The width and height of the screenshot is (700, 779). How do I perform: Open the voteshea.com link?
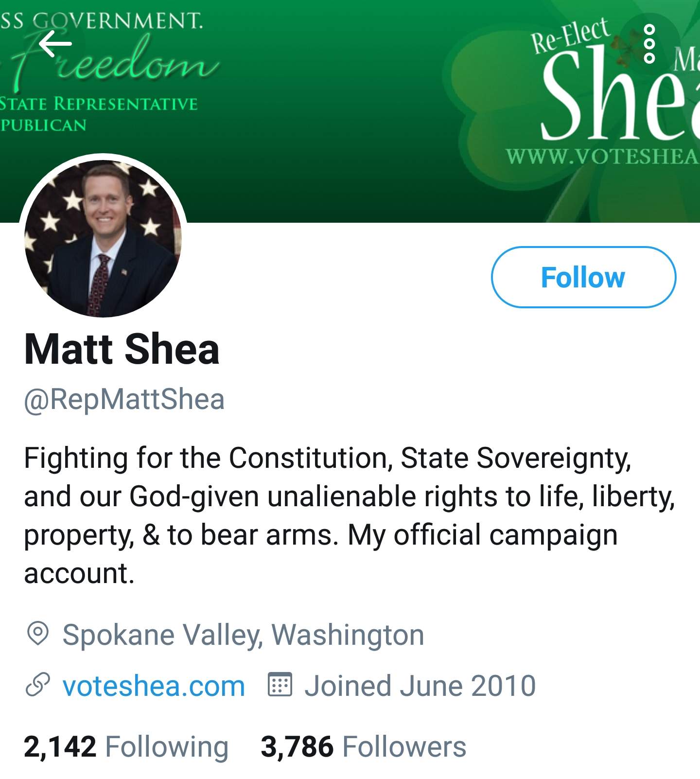click(154, 686)
